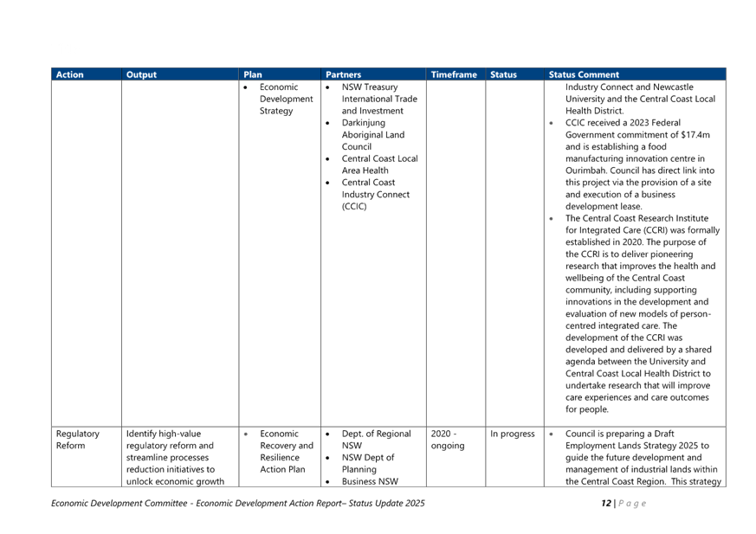
Task: Click the Status column header
Action: pyautogui.click(x=514, y=74)
